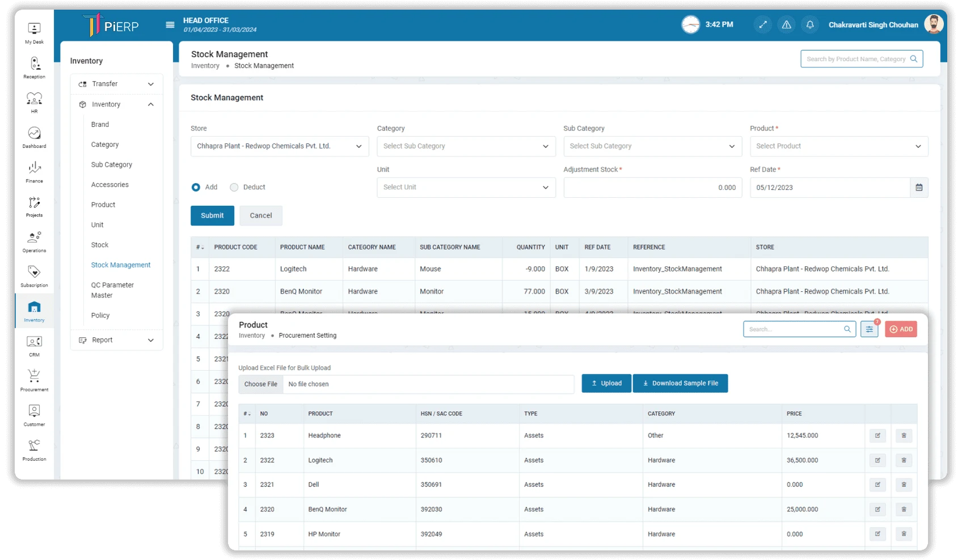Open the notifications bell icon
The height and width of the screenshot is (560, 962).
point(810,24)
